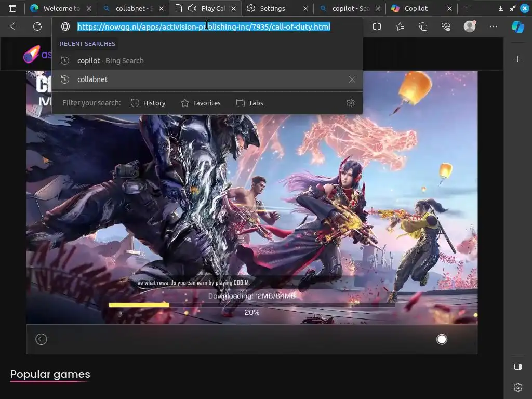Switch to the Copilot tab
This screenshot has height=399, width=532.
(416, 8)
